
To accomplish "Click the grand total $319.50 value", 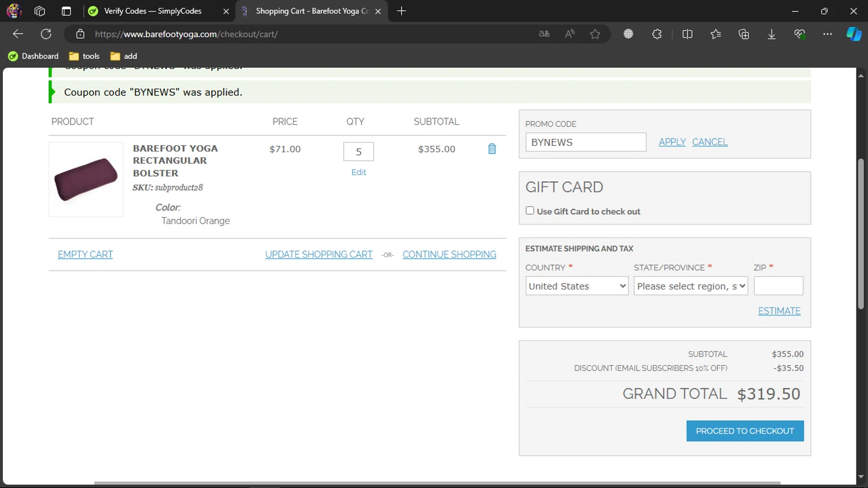I will [x=769, y=394].
